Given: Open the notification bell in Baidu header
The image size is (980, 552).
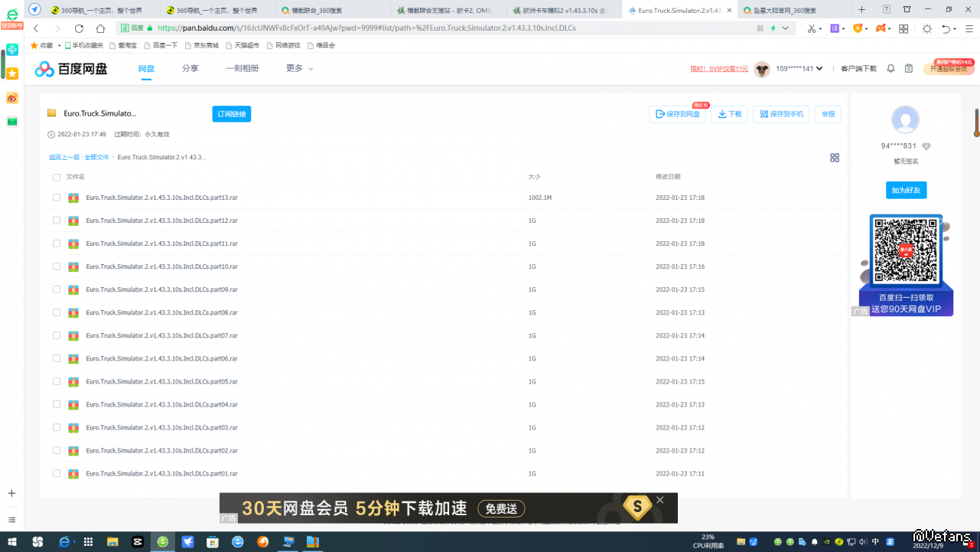Looking at the screenshot, I should click(x=890, y=68).
